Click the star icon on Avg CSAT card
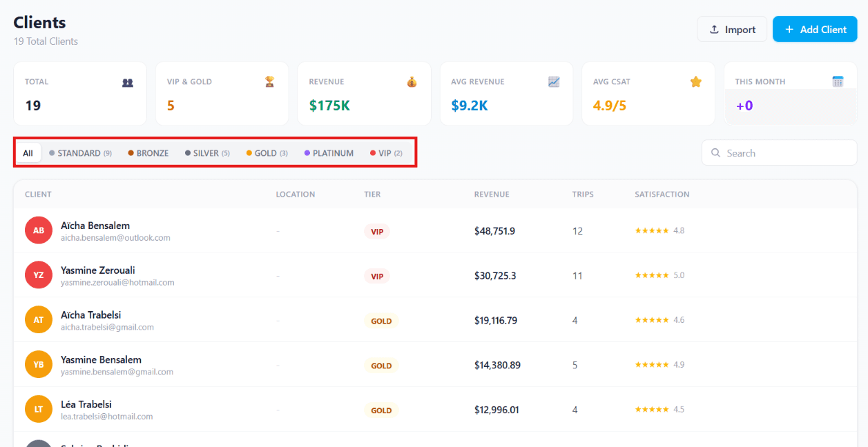The width and height of the screenshot is (868, 447). [x=696, y=82]
